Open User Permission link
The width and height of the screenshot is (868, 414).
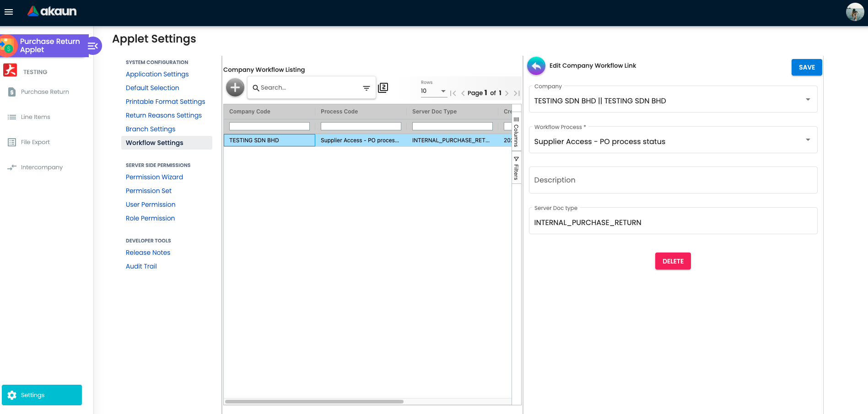coord(151,204)
